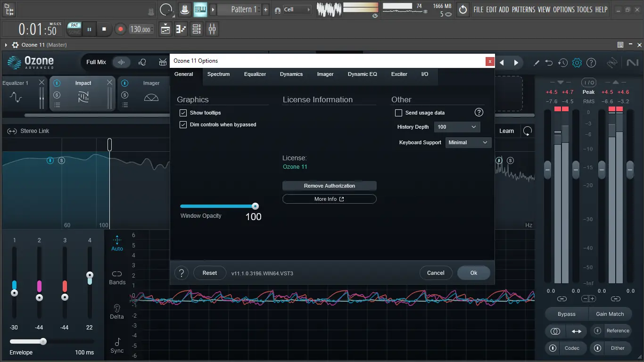
Task: Toggle Dim controls when bypassed checkbox
Action: 183,124
